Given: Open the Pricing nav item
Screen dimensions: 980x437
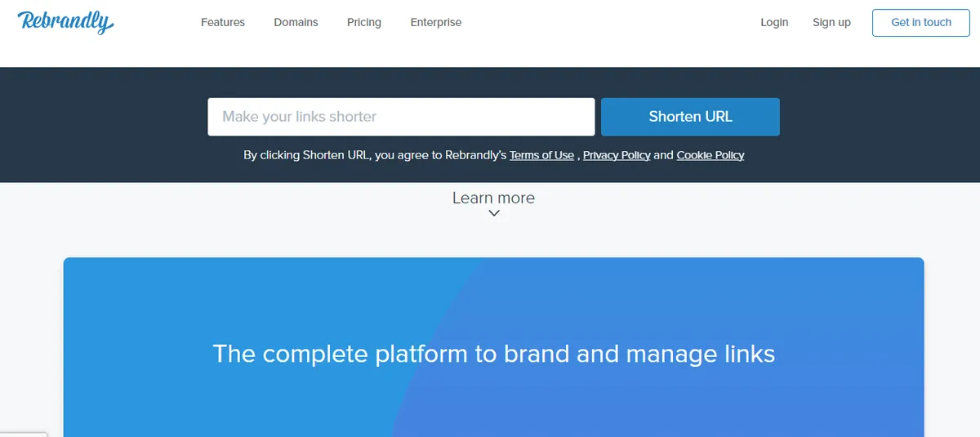Looking at the screenshot, I should coord(363,22).
